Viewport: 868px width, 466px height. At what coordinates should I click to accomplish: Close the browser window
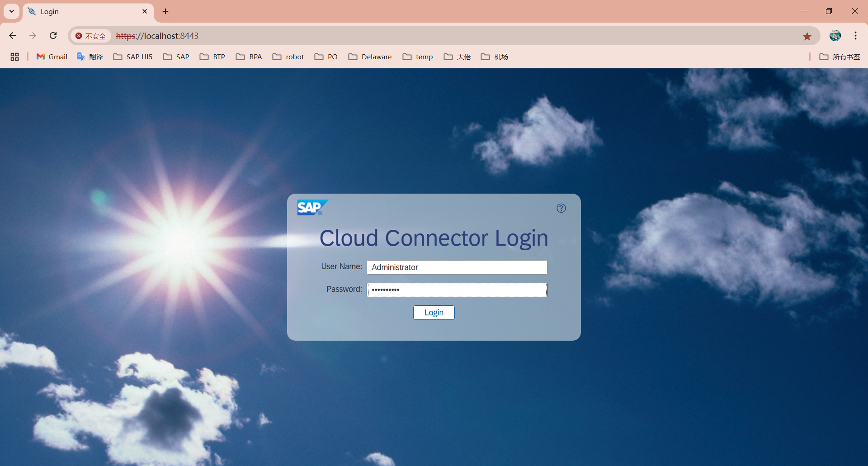click(x=854, y=11)
